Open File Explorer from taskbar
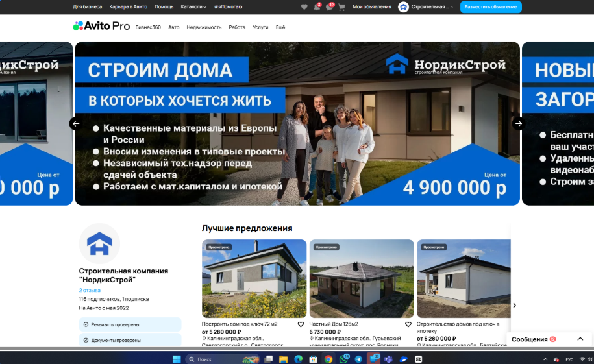Image resolution: width=594 pixels, height=364 pixels. tap(283, 359)
